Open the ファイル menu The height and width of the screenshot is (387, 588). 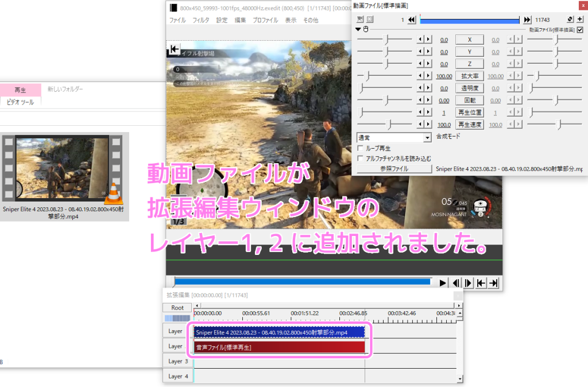point(177,20)
